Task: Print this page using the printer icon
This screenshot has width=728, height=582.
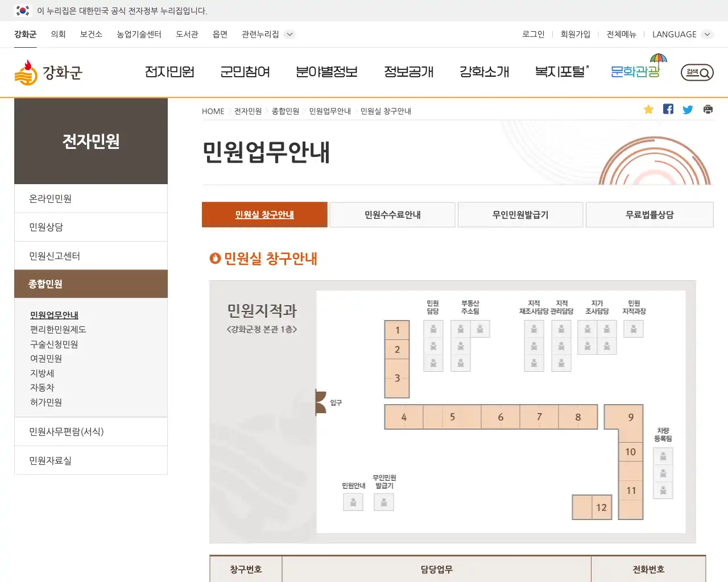Action: (708, 109)
